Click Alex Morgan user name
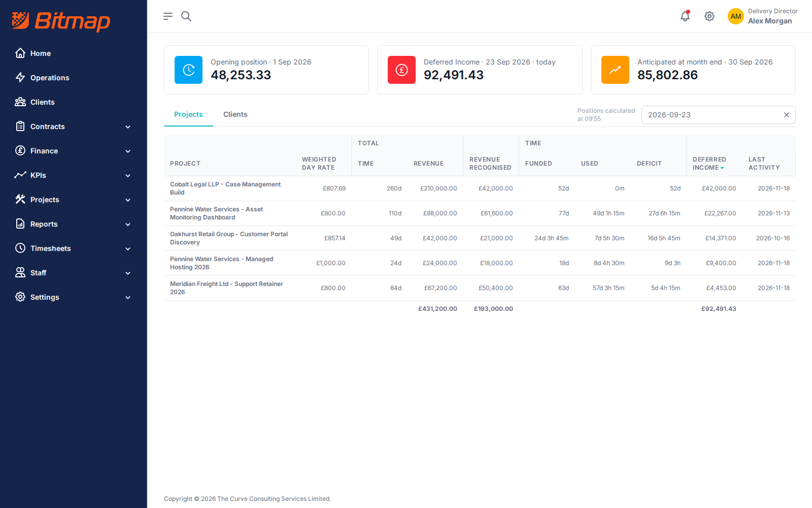 pyautogui.click(x=770, y=21)
